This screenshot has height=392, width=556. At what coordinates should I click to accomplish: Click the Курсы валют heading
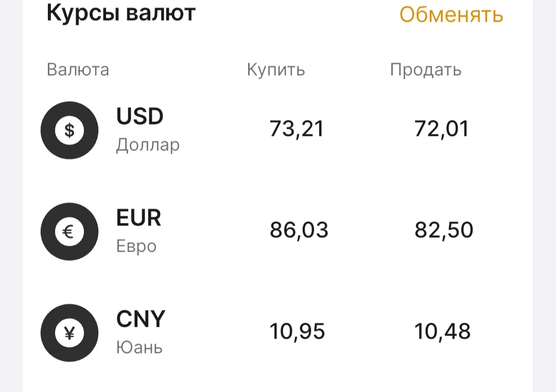(x=121, y=13)
